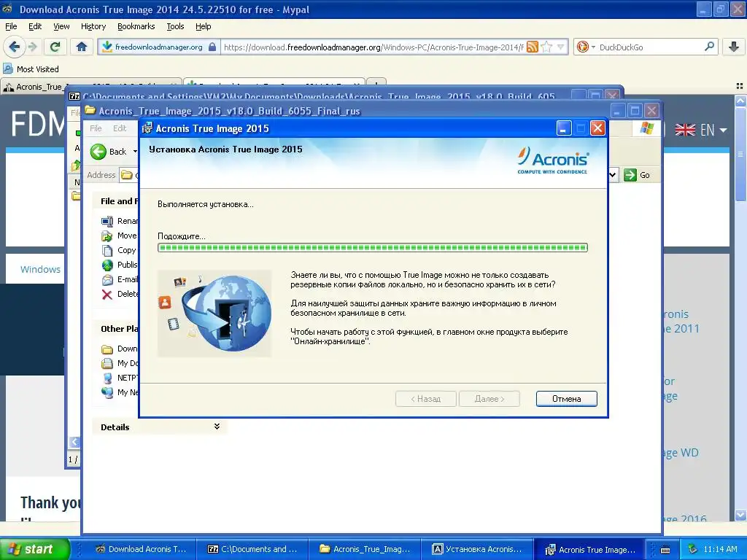Expand the Details panel chevron
Viewport: 747px width, 560px height.
coord(217,427)
